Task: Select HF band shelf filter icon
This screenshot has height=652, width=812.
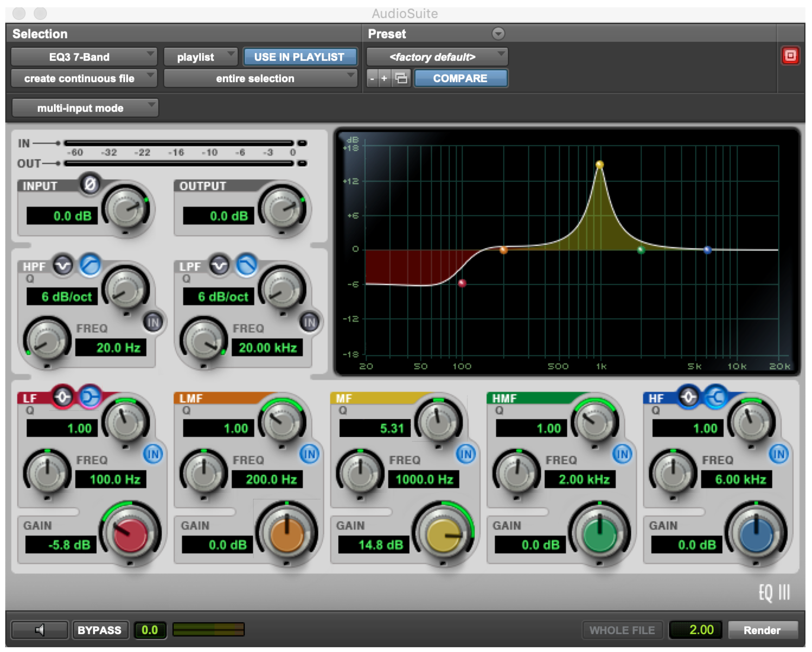Action: tap(716, 397)
